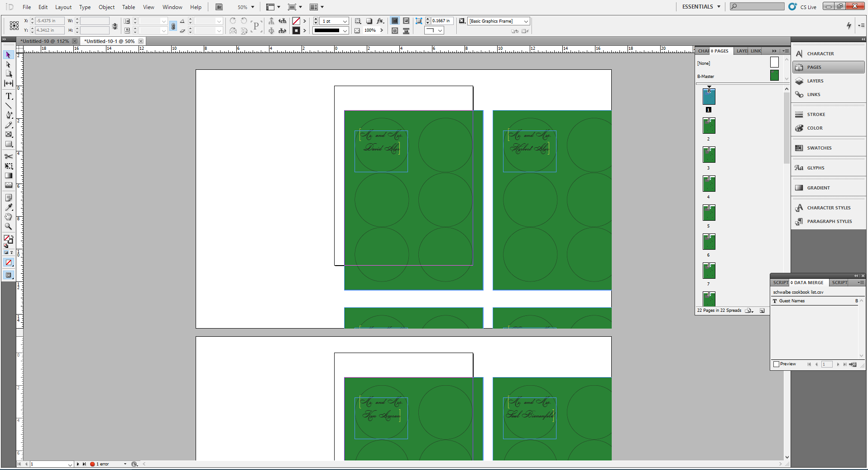868x470 pixels.
Task: Select the Pen tool
Action: point(8,115)
